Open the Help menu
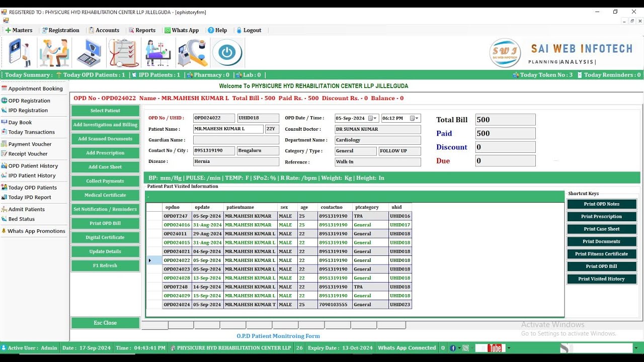Image resolution: width=644 pixels, height=362 pixels. pos(217,30)
